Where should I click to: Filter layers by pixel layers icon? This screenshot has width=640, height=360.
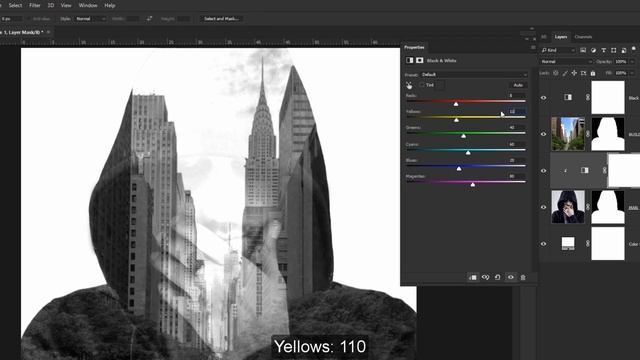tap(583, 50)
